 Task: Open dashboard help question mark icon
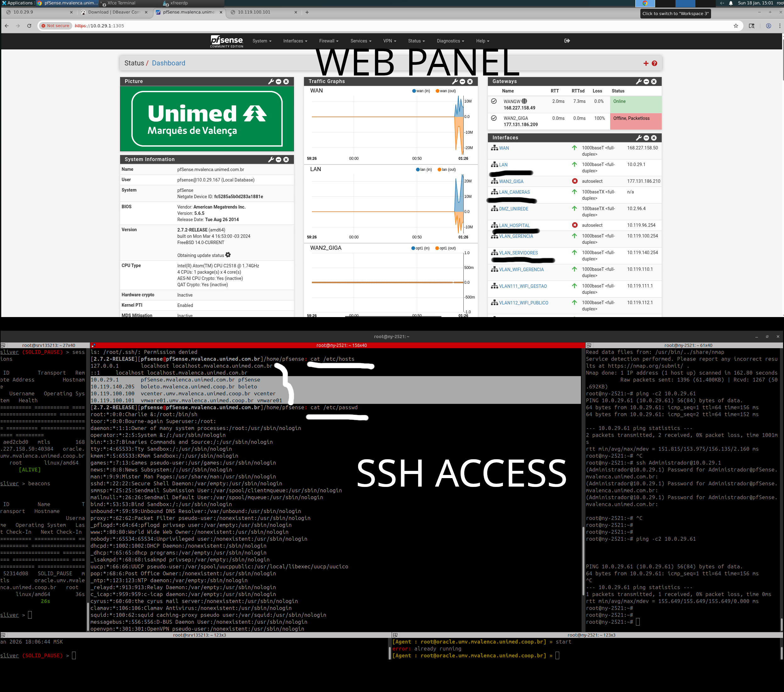(x=654, y=63)
